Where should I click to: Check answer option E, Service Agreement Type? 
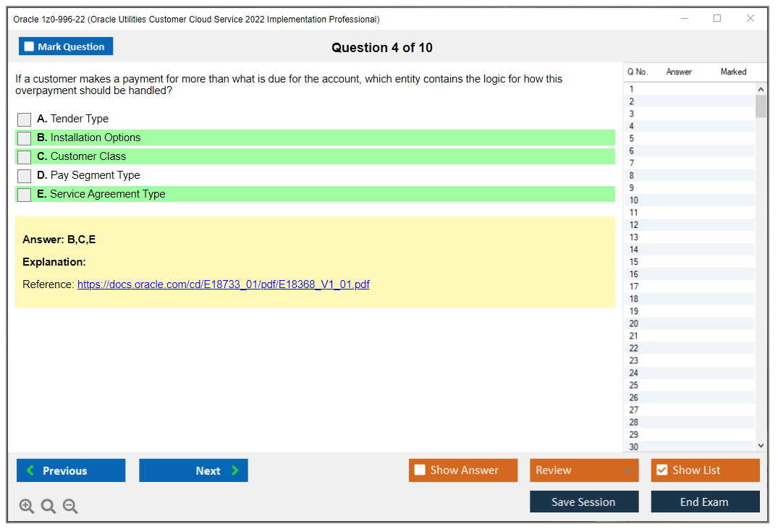24,194
